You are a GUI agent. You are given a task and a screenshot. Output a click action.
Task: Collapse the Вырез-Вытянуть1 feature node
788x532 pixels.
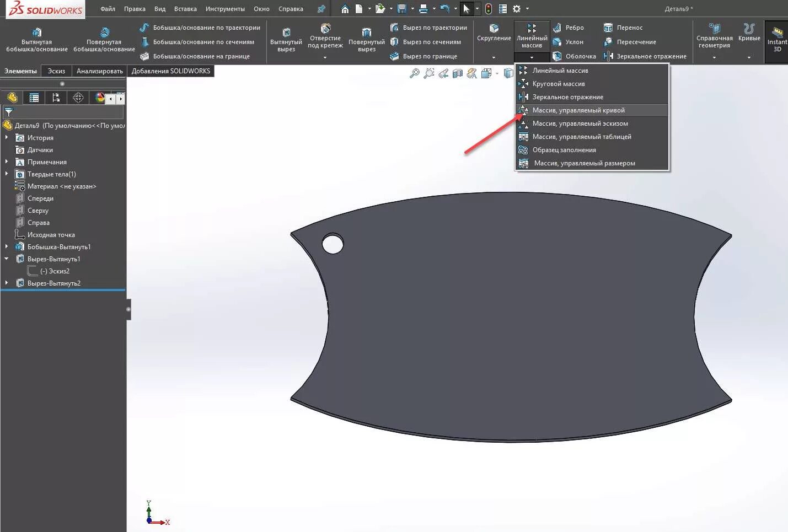7,259
